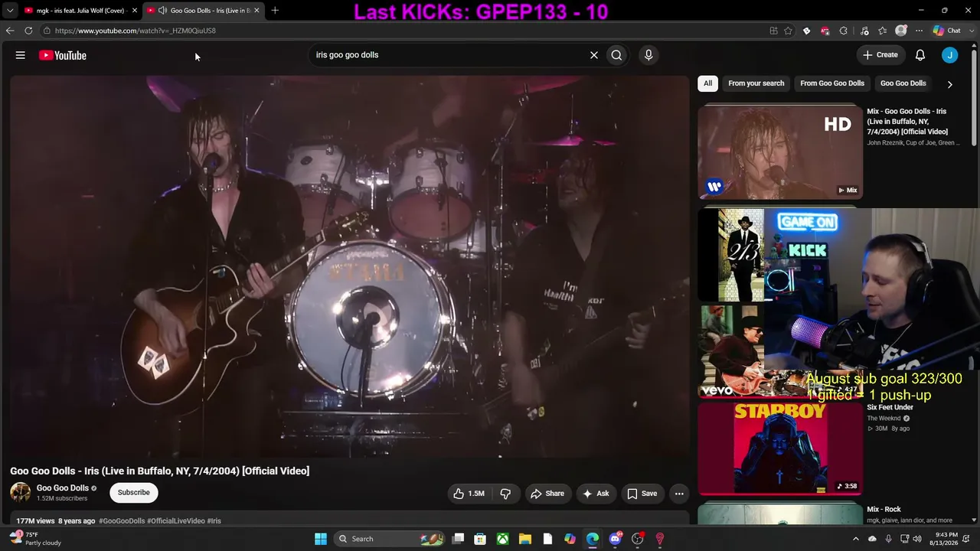Click the Create button
The image size is (980, 551).
coord(880,55)
